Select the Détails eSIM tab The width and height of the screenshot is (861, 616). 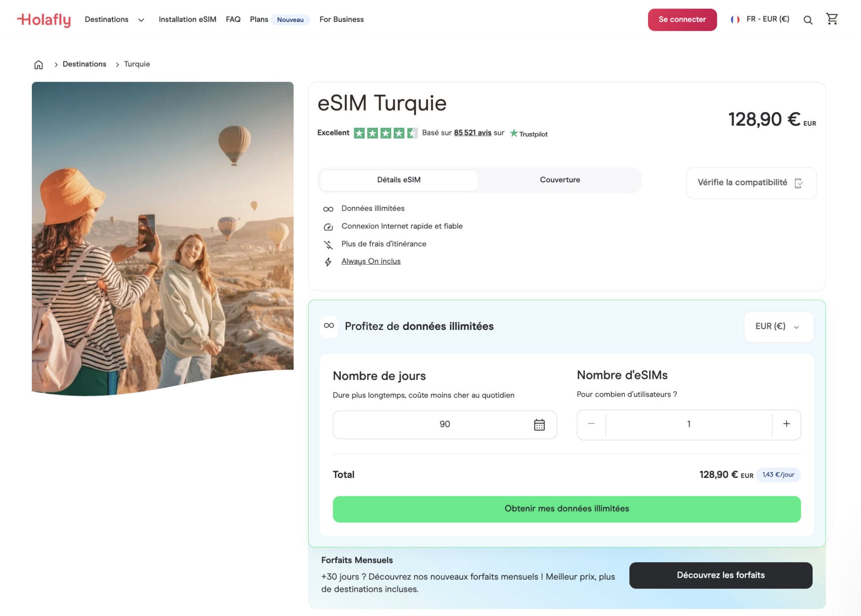click(x=399, y=180)
